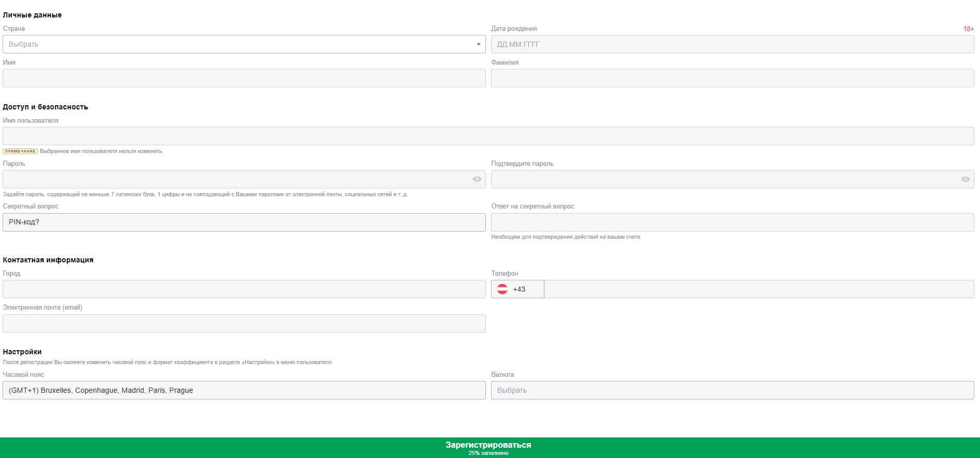Screen dimensions: 980x458
Task: Open the Валюта currency dropdown
Action: tap(732, 390)
